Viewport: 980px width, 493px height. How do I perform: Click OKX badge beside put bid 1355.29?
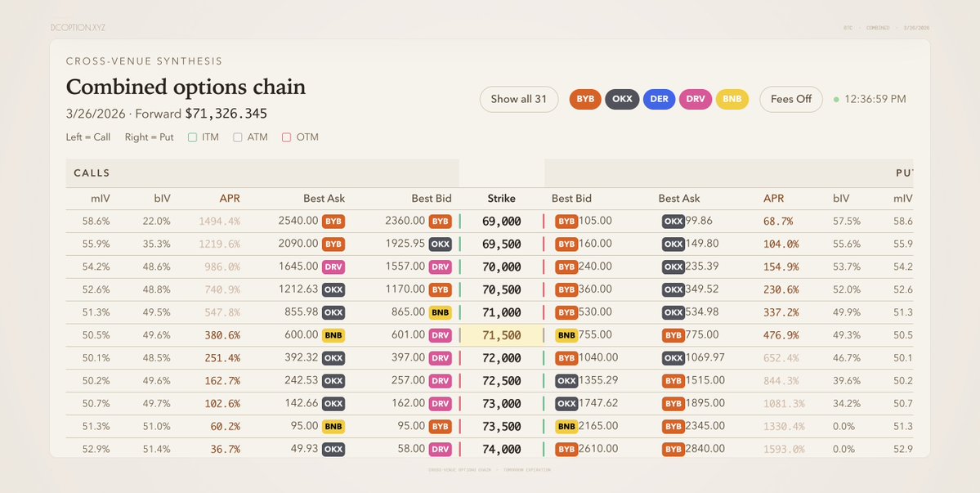coord(566,380)
